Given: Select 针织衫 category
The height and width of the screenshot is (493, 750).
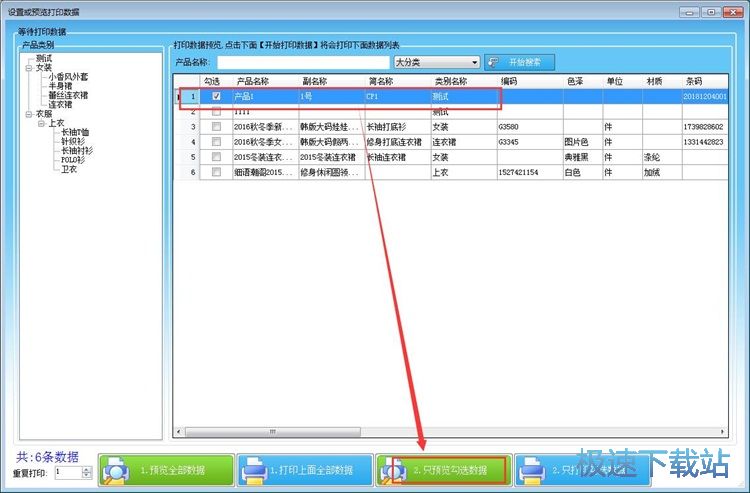Looking at the screenshot, I should (x=73, y=142).
